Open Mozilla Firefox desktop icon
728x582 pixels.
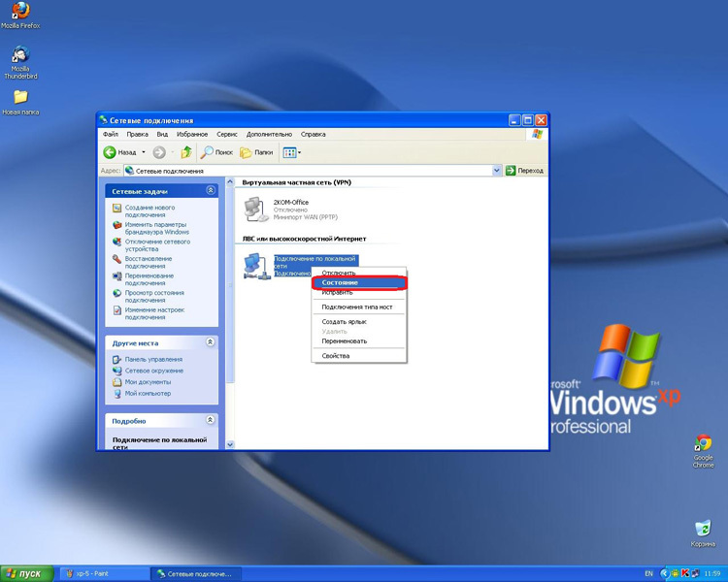pyautogui.click(x=20, y=15)
